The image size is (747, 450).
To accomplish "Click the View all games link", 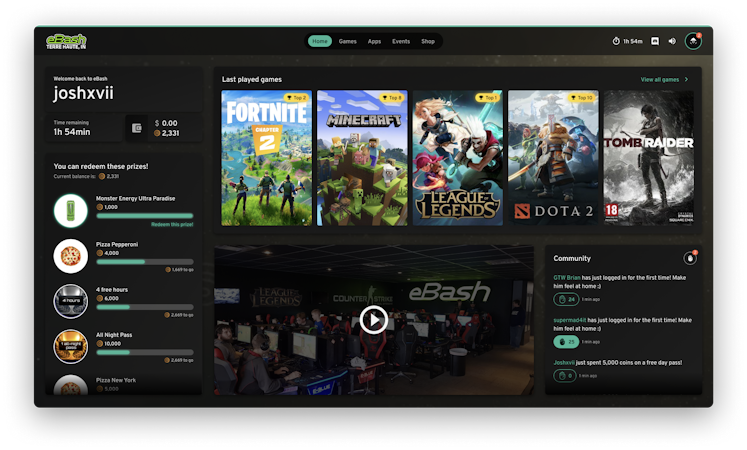I will click(659, 80).
